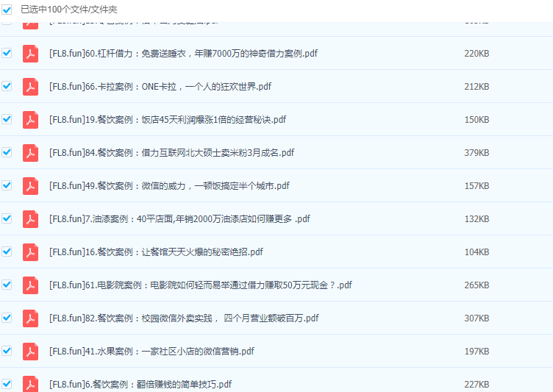Click the PDF icon for 61.电影院案例 file
The image size is (553, 392).
tap(30, 285)
